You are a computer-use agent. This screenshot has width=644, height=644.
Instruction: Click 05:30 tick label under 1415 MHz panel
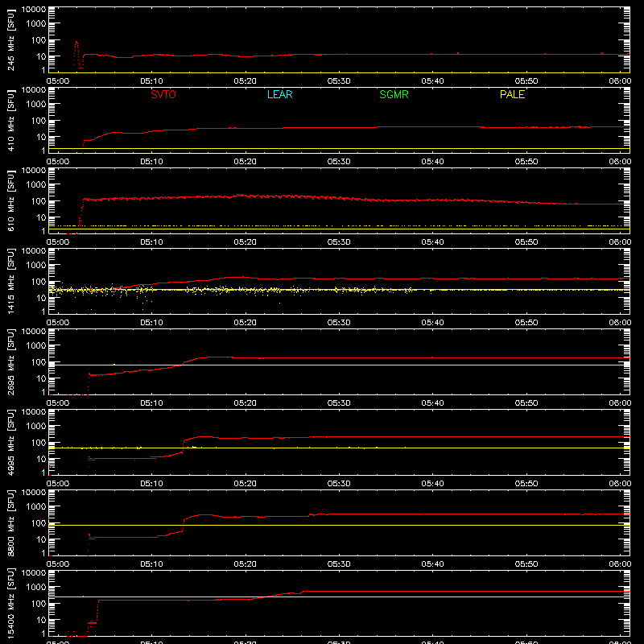click(339, 323)
